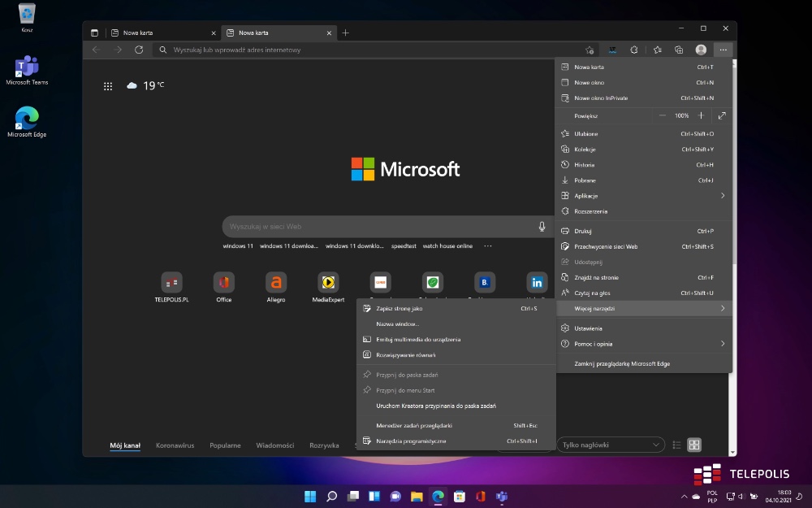
Task: Choose 'Narzędzia programistyczne' in submenu
Action: click(411, 441)
